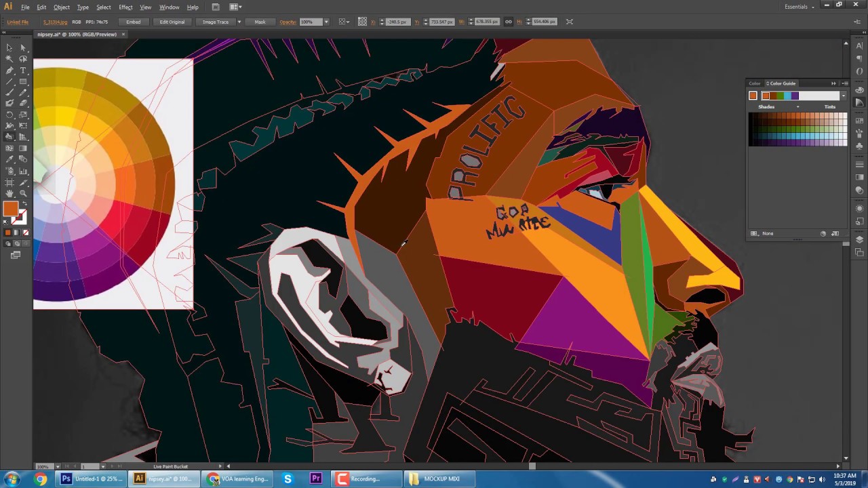This screenshot has width=868, height=488.
Task: Pick the Rotate tool
Action: [9, 115]
